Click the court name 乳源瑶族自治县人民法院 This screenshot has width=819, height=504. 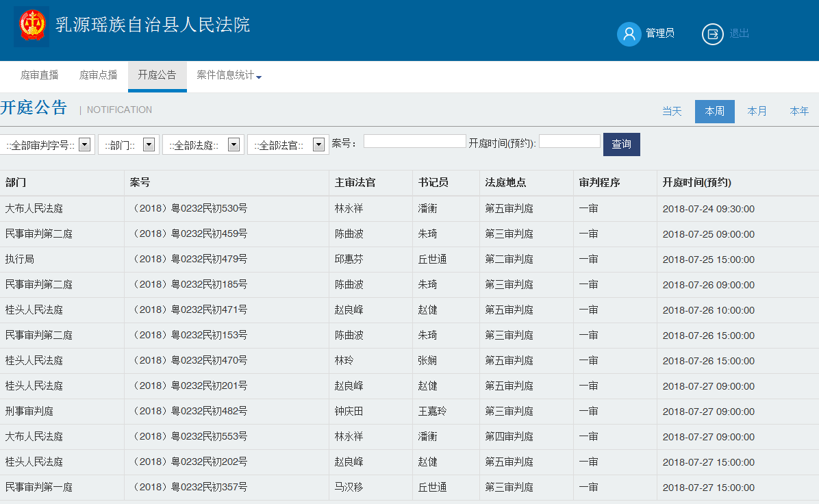click(153, 25)
